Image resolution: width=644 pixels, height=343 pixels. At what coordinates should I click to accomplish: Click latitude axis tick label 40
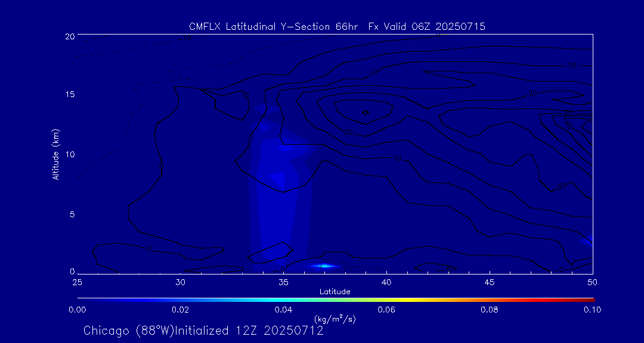click(386, 282)
